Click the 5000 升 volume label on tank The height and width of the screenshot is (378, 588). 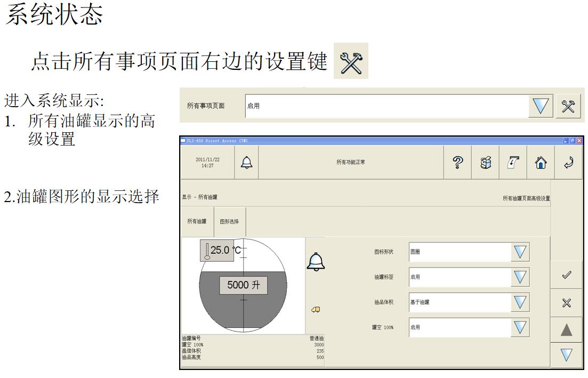coord(244,285)
